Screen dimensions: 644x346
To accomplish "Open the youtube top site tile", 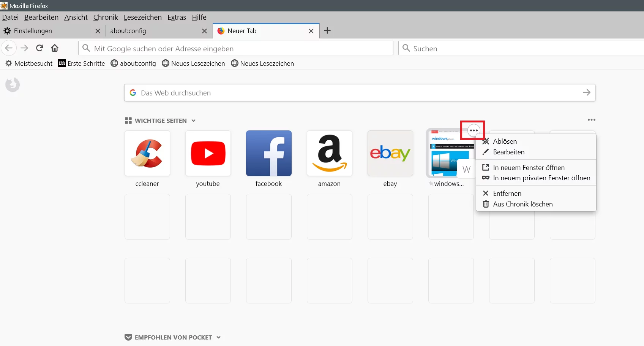I will tap(208, 154).
